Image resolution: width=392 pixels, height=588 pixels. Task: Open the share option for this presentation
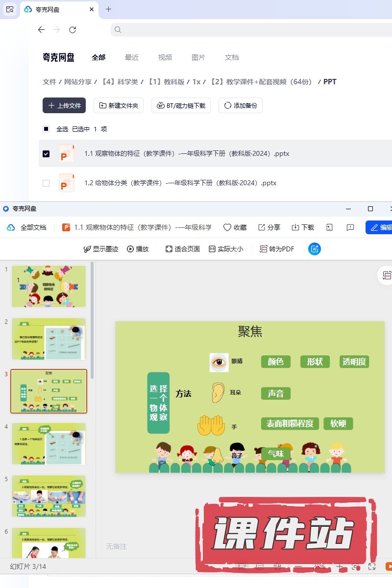click(x=269, y=227)
